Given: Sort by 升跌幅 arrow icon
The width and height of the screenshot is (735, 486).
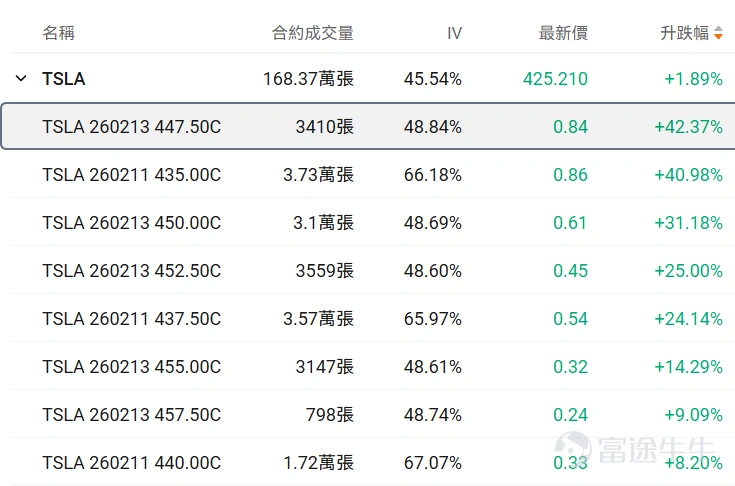Looking at the screenshot, I should (x=718, y=33).
